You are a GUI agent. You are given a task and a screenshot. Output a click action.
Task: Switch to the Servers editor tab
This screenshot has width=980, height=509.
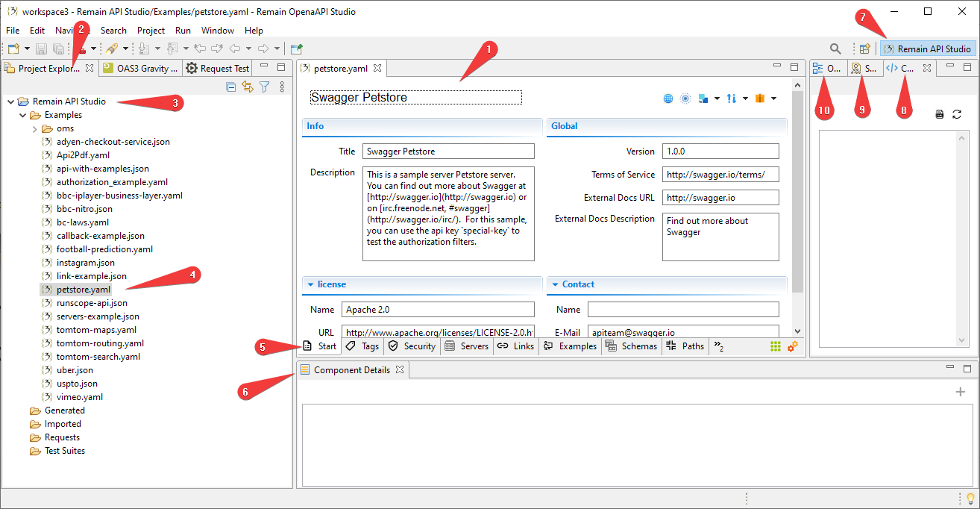467,346
